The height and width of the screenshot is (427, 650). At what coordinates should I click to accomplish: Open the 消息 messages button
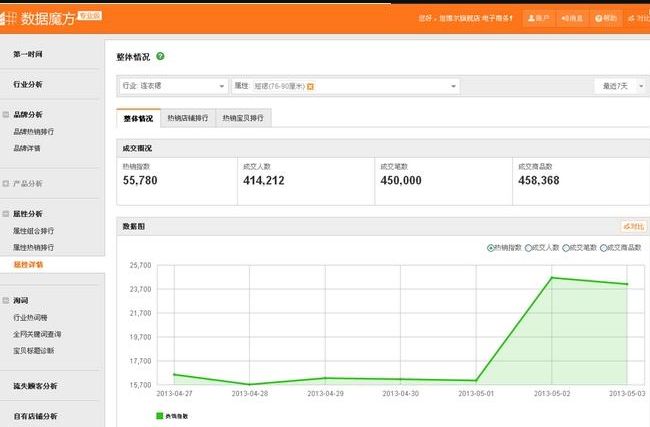tap(572, 18)
